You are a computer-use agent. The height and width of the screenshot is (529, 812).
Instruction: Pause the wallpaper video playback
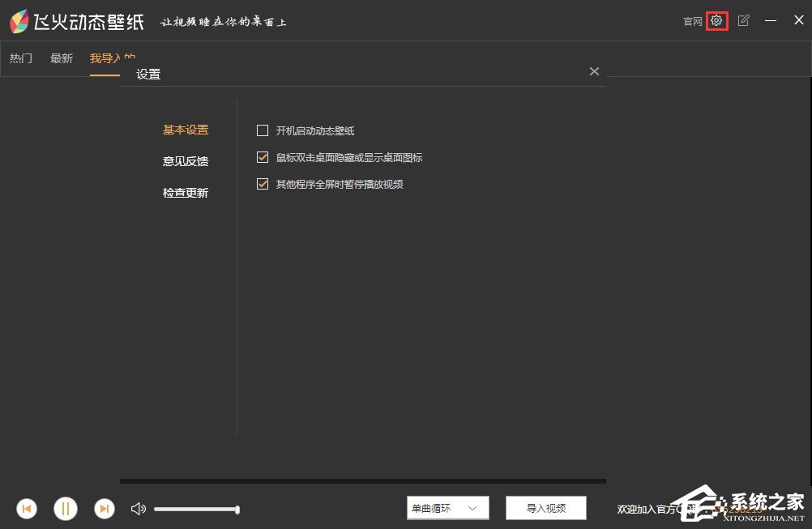click(66, 509)
